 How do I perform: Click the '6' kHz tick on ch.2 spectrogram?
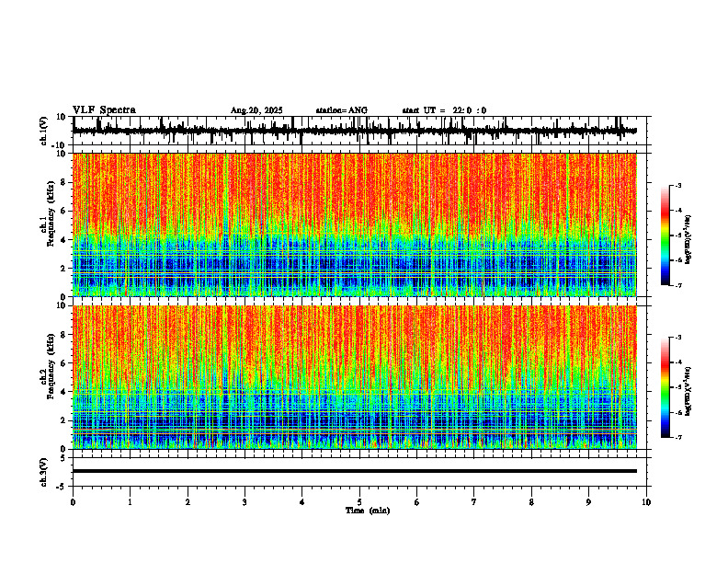coord(63,363)
